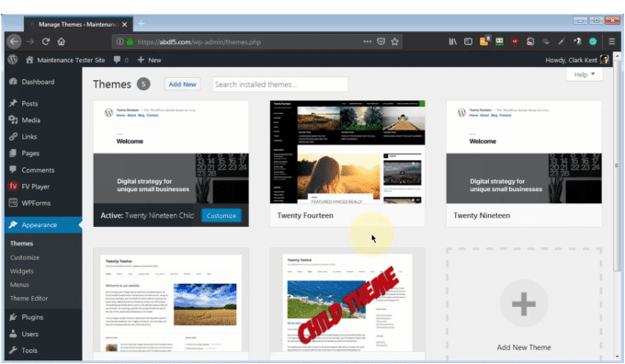
Task: Save page to Pocket icon
Action: (x=381, y=41)
